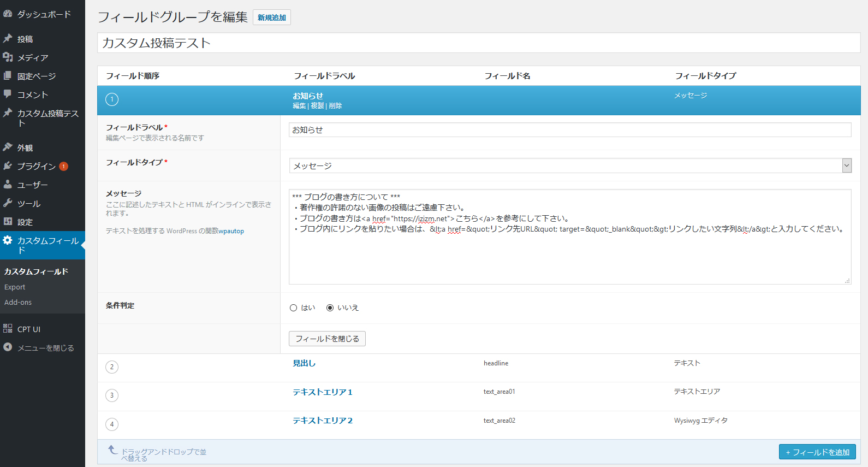The height and width of the screenshot is (467, 868).
Task: Click the dashboard gauge icon
Action: tap(8, 14)
